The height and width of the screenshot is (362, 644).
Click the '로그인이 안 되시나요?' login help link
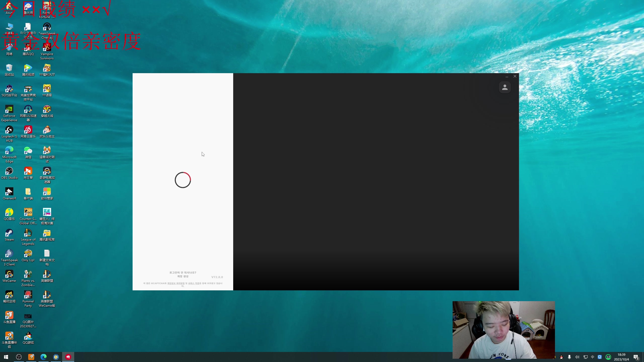point(183,273)
